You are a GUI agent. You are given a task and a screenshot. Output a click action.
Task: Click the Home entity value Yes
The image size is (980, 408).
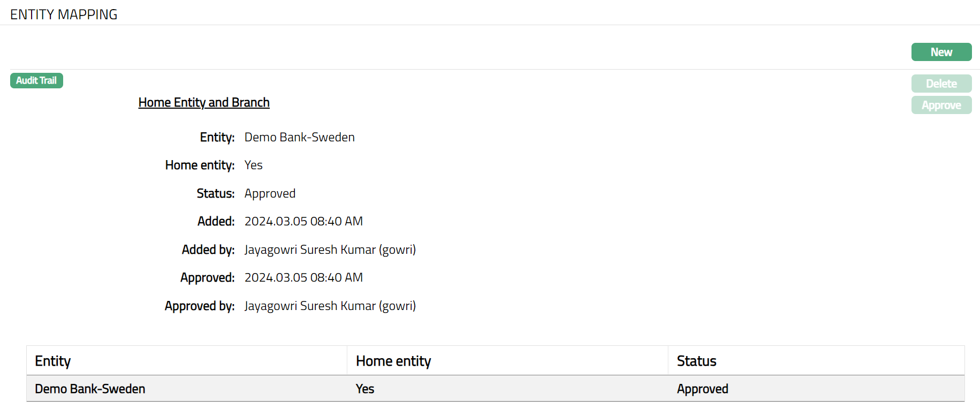tap(253, 165)
